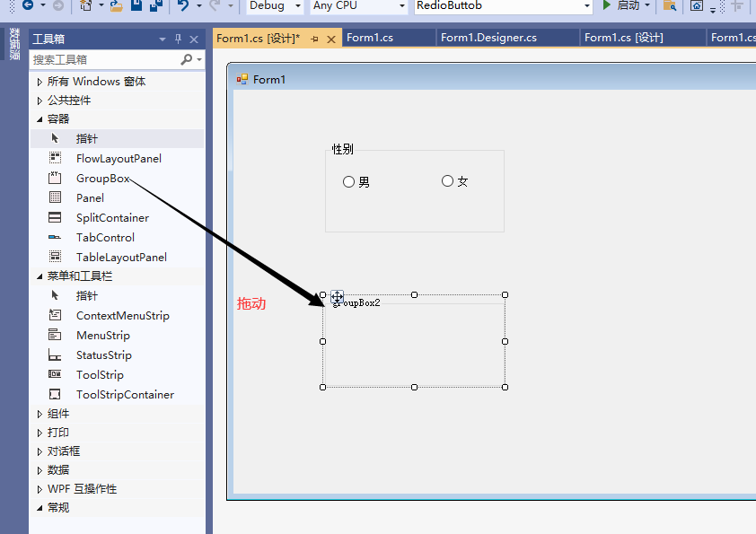The height and width of the screenshot is (534, 756).
Task: Click the pin icon on Form1.cs [设计]* tab
Action: click(315, 39)
